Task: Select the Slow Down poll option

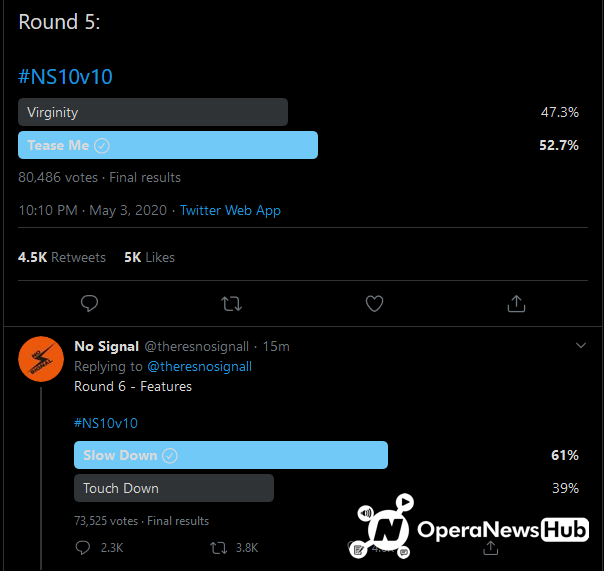Action: [230, 456]
